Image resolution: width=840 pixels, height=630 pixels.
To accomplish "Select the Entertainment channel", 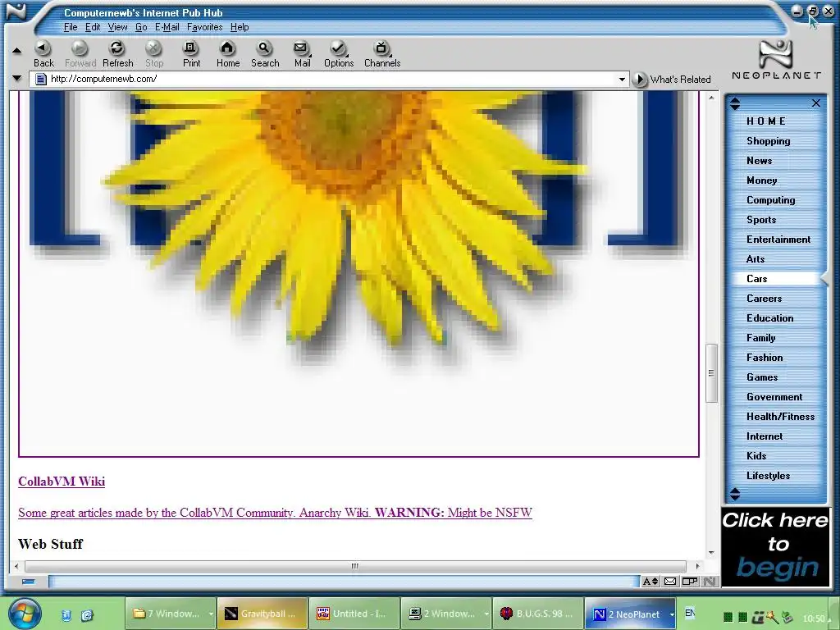I will pos(778,240).
